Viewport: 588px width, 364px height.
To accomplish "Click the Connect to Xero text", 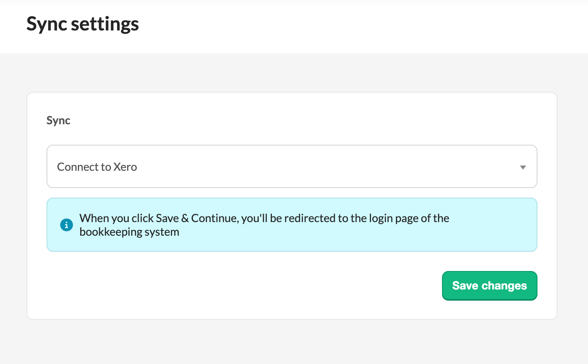I will [x=97, y=167].
